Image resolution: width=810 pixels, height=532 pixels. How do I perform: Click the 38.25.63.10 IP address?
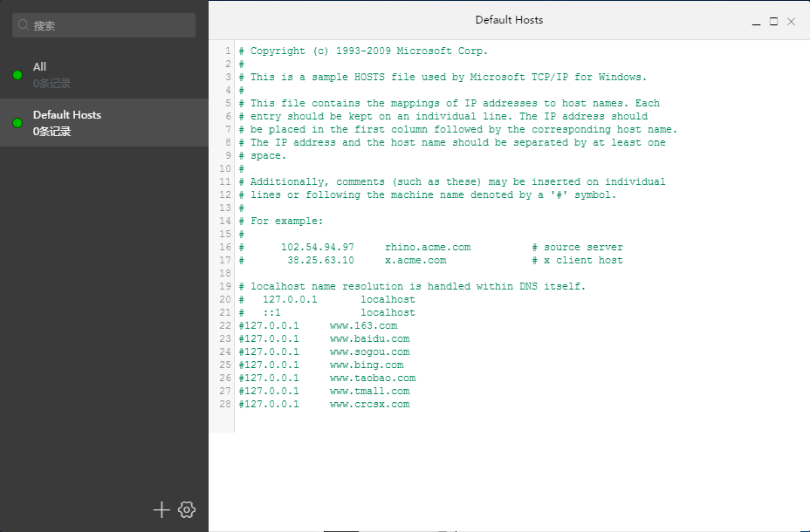point(321,260)
